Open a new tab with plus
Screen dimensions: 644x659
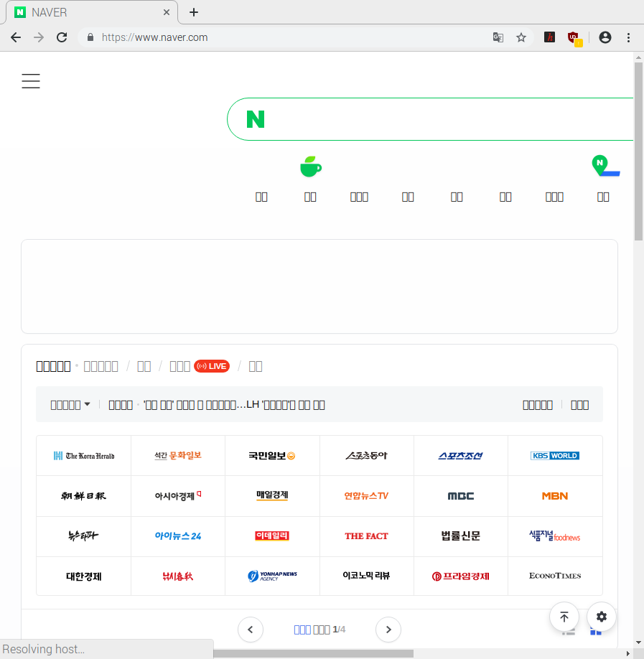coord(193,12)
